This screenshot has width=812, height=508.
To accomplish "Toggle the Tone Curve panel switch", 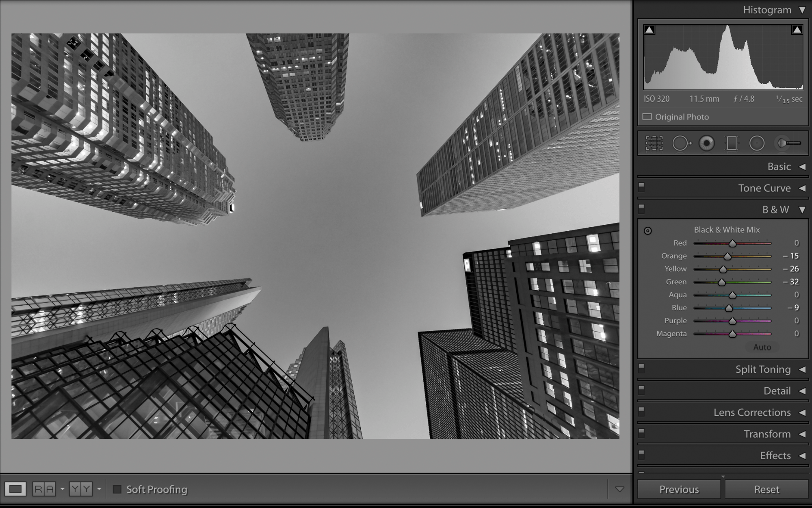I will point(641,187).
